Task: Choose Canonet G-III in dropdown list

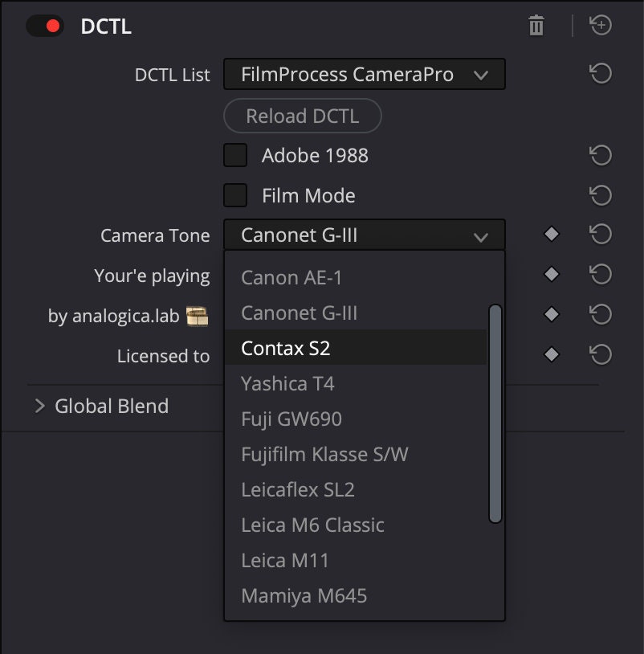Action: pos(356,313)
